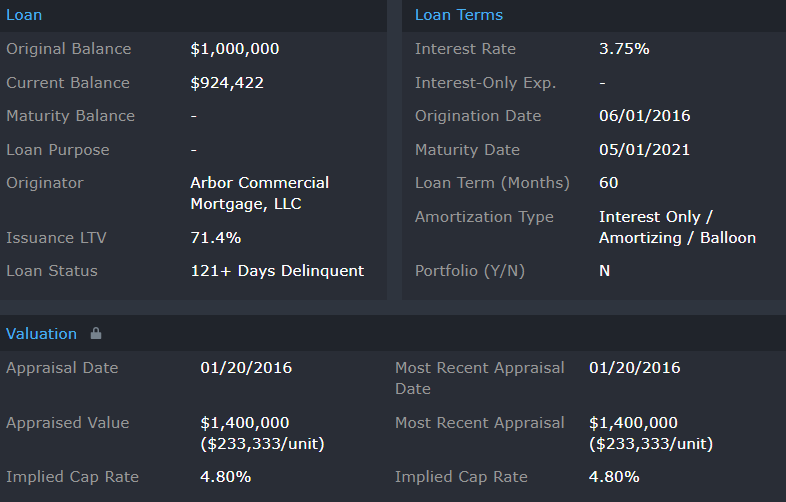
Task: Select the Loan section header
Action: (24, 15)
